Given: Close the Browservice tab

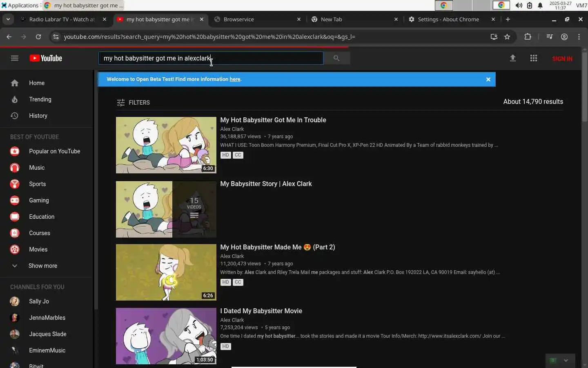Looking at the screenshot, I should (299, 19).
